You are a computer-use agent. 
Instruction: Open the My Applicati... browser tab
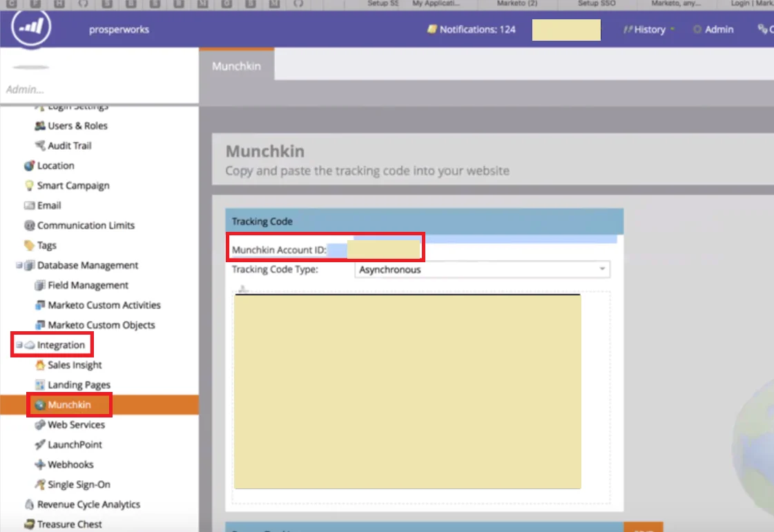[x=436, y=3]
